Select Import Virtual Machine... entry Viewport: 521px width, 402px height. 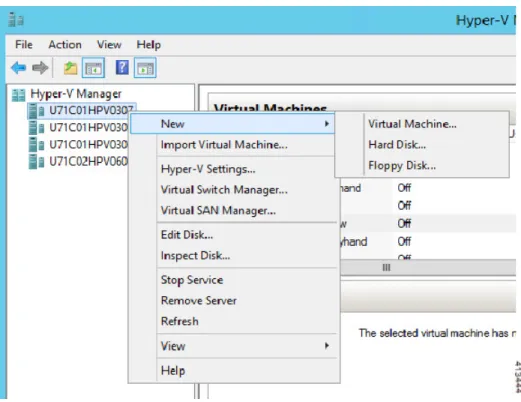click(x=224, y=145)
